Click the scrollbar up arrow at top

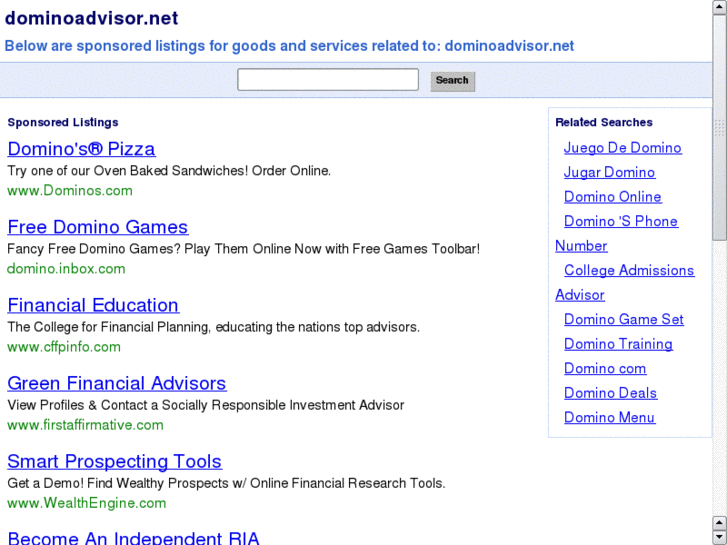[x=720, y=7]
